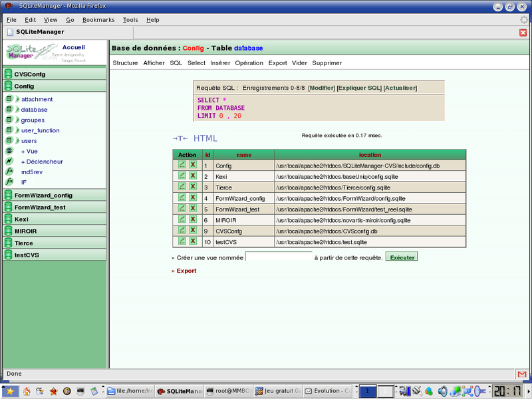Expand the CVSConfg database in the sidebar
The width and height of the screenshot is (532, 399).
point(30,74)
